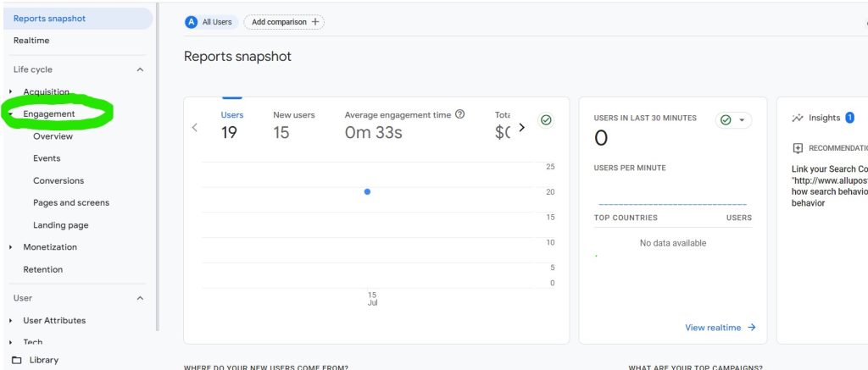Click the Recommendation plus-box icon
This screenshot has width=868, height=370.
(x=798, y=148)
